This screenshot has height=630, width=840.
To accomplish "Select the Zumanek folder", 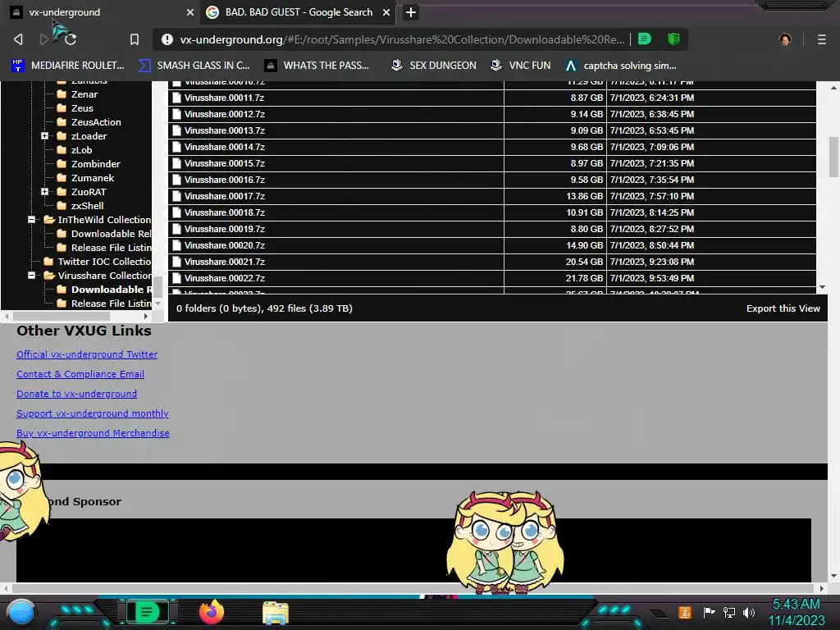I will [92, 178].
